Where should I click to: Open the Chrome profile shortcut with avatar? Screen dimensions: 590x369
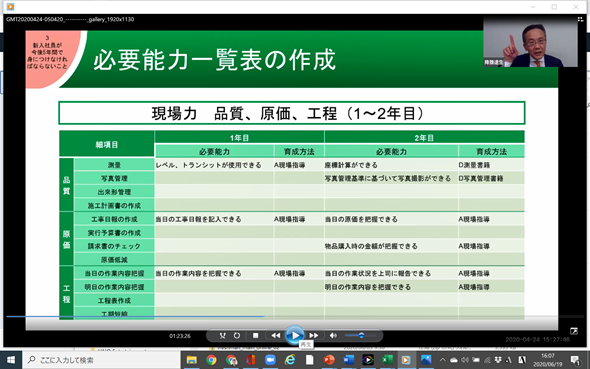(231, 360)
